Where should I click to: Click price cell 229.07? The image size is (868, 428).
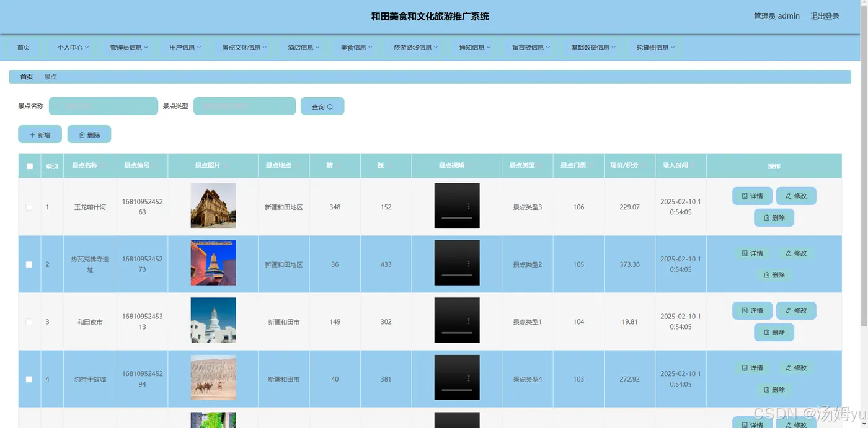click(629, 207)
